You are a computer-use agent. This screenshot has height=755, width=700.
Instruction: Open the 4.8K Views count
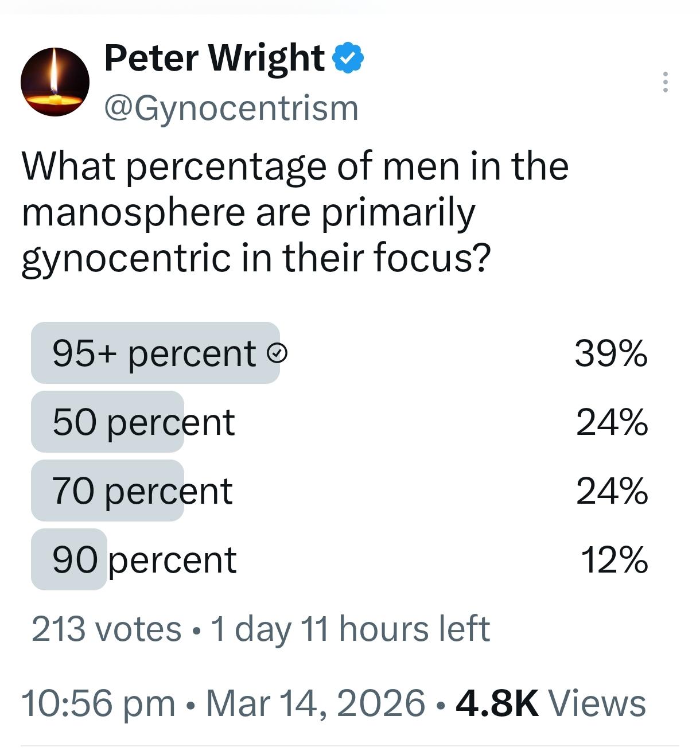pyautogui.click(x=550, y=703)
